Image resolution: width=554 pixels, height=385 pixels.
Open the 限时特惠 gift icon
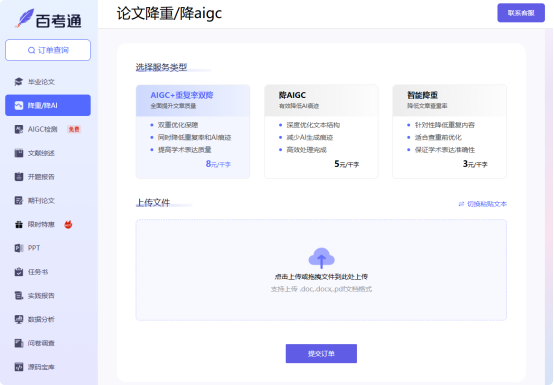[x=18, y=224]
